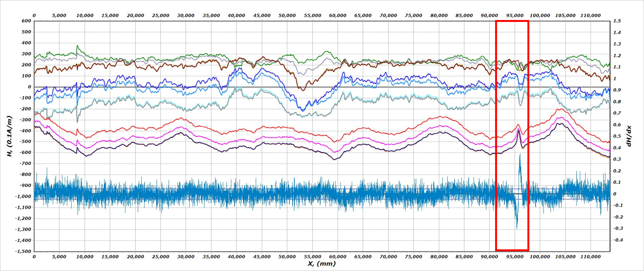Click the "H, (0.1A/m)" left axis title
This screenshot has height=271, width=644.
coord(10,136)
